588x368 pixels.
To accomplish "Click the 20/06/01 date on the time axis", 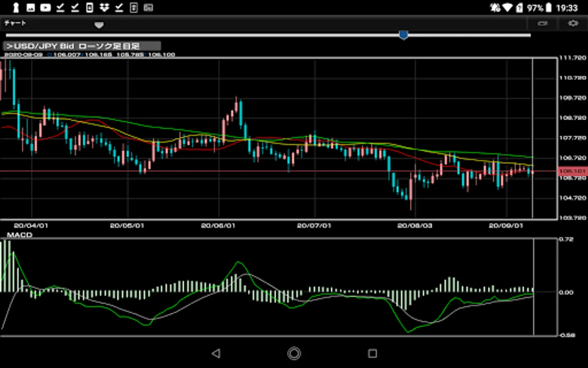I will 218,226.
